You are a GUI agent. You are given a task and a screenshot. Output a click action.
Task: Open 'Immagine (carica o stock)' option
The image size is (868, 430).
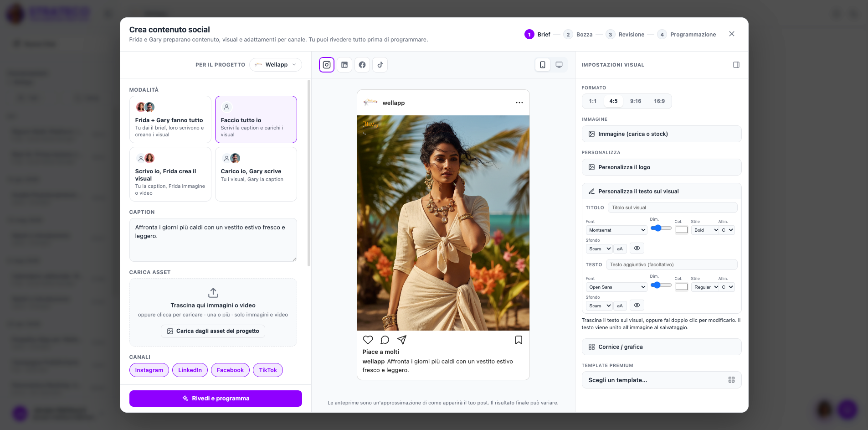[662, 134]
